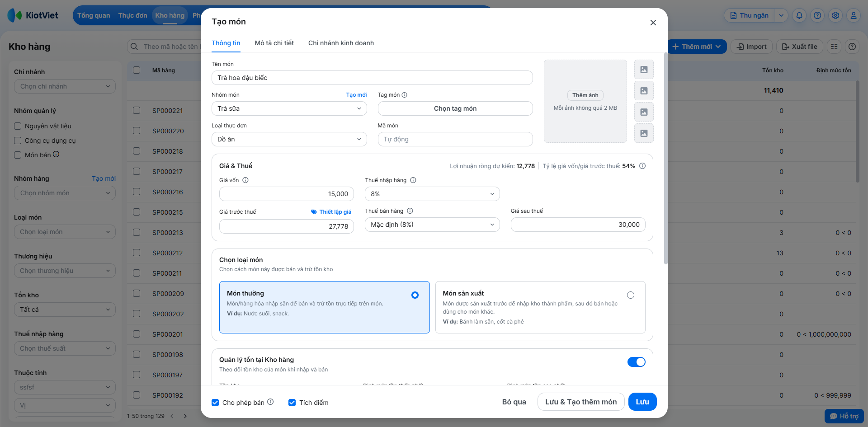Open the Chi nhánh kinh doanh tab
This screenshot has width=868, height=427.
pos(341,43)
